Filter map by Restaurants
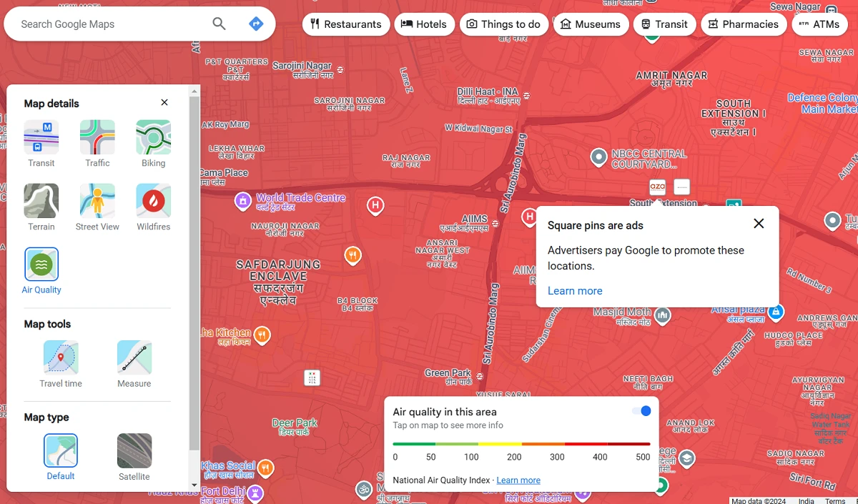This screenshot has width=858, height=504. tap(346, 24)
